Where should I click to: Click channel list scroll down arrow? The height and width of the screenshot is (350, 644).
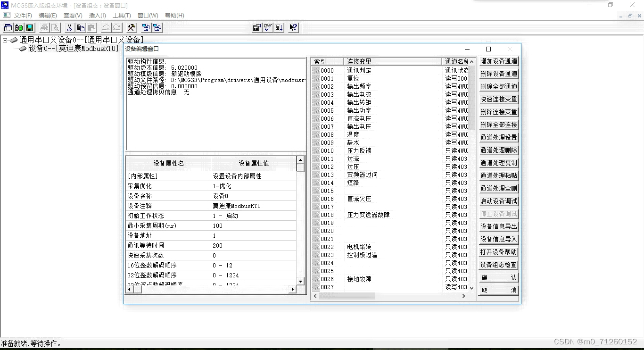point(472,288)
